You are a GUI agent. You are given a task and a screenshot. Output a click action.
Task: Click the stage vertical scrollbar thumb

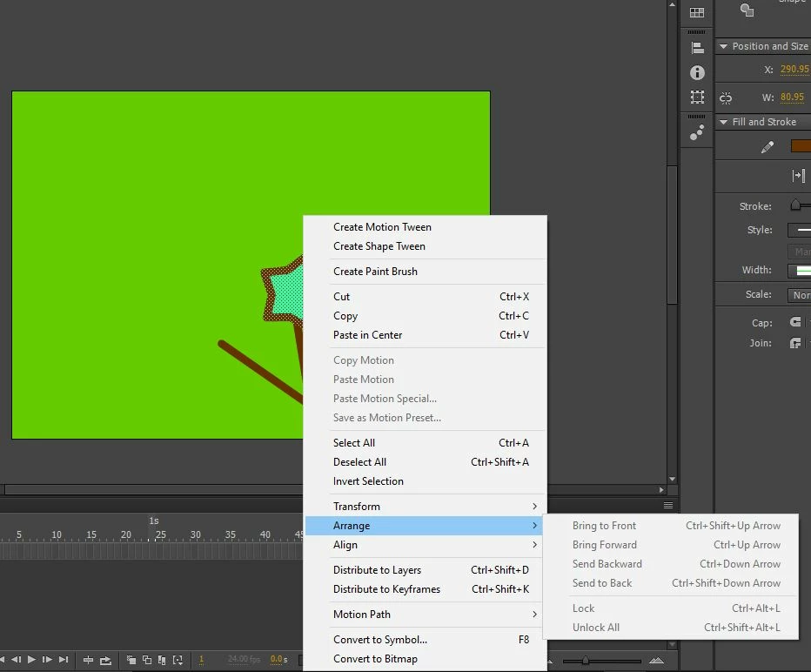672,235
